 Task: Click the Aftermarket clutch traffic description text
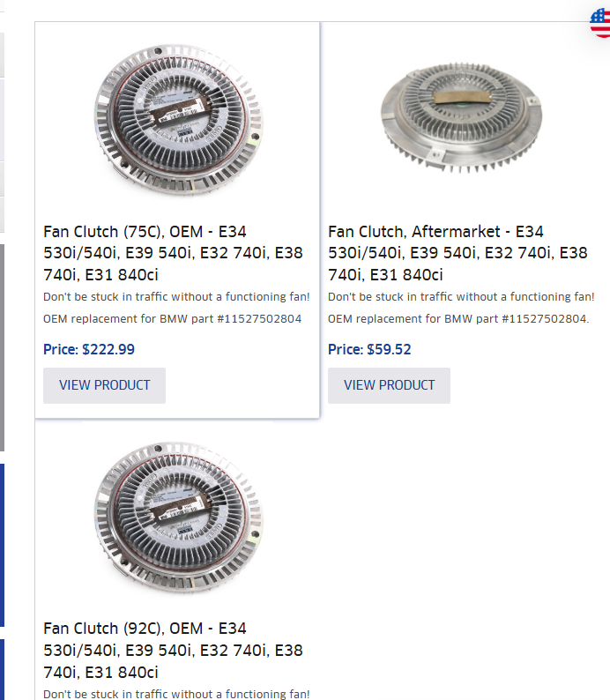point(461,297)
